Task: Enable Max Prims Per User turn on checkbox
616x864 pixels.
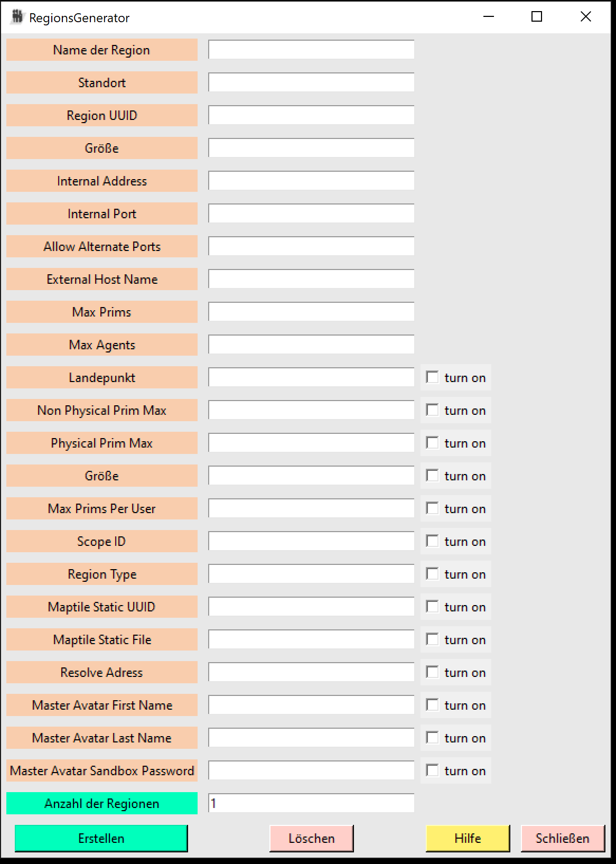Action: click(x=433, y=508)
